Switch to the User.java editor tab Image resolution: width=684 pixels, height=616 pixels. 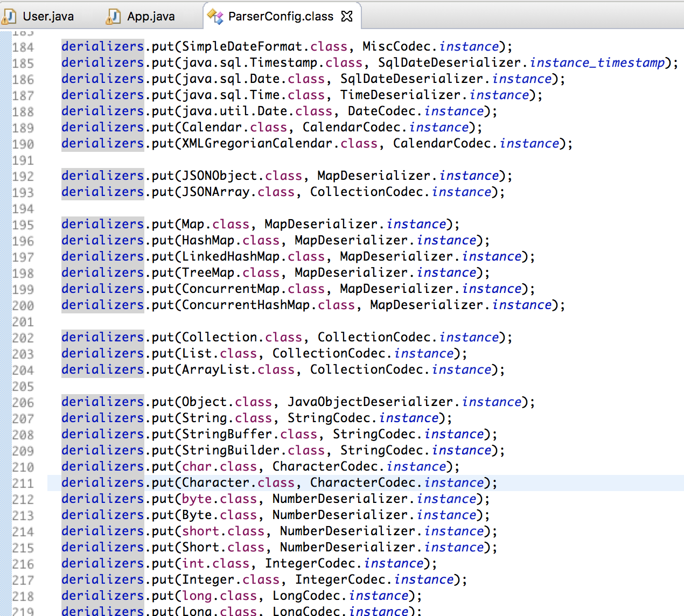[x=48, y=17]
